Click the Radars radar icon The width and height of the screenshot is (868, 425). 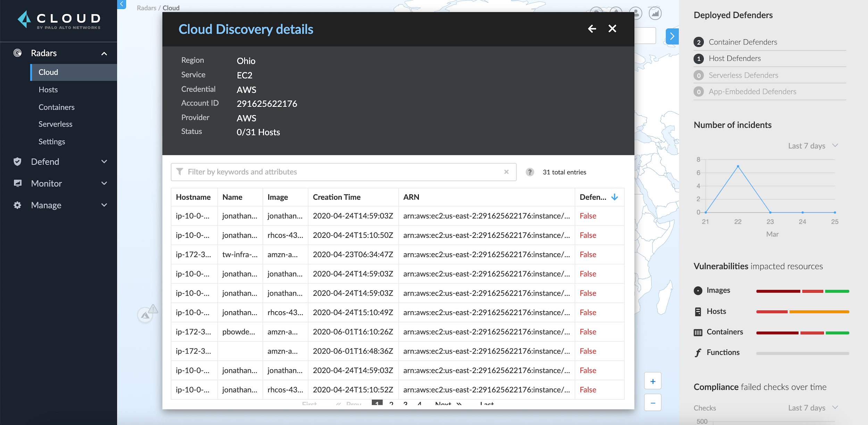[17, 53]
